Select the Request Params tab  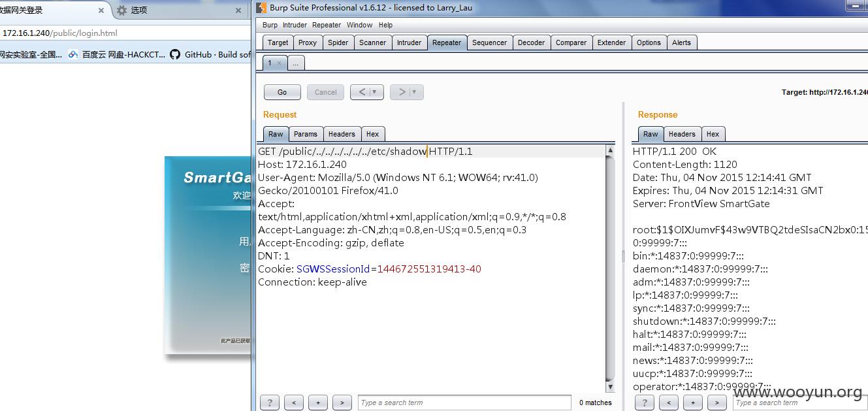(306, 134)
